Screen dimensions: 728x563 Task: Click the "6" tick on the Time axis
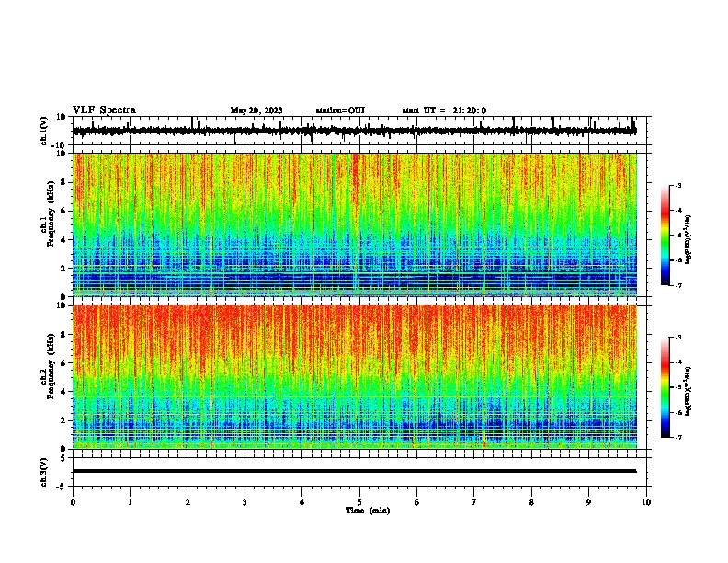[417, 502]
